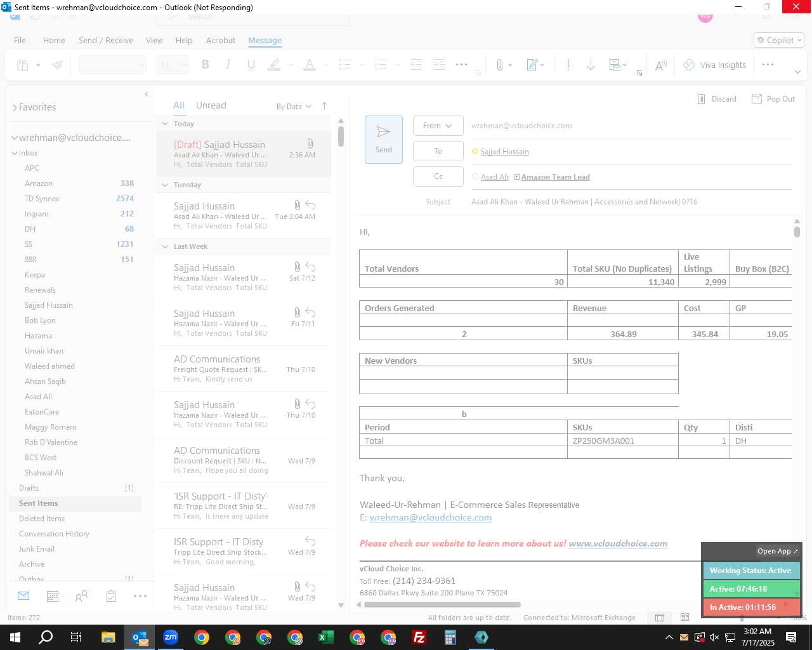The width and height of the screenshot is (812, 650).
Task: Set High Importance with red exclamation
Action: pyautogui.click(x=568, y=65)
